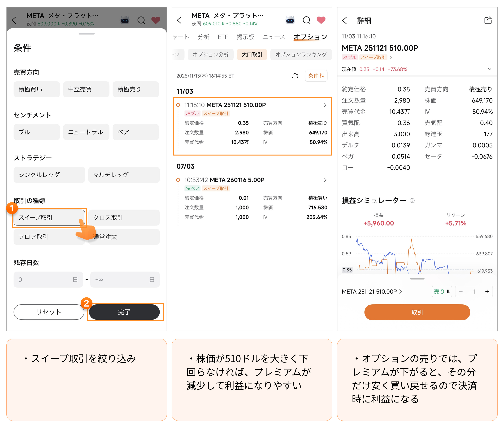504x428 pixels.
Task: Click orange 取引 button
Action: click(417, 312)
